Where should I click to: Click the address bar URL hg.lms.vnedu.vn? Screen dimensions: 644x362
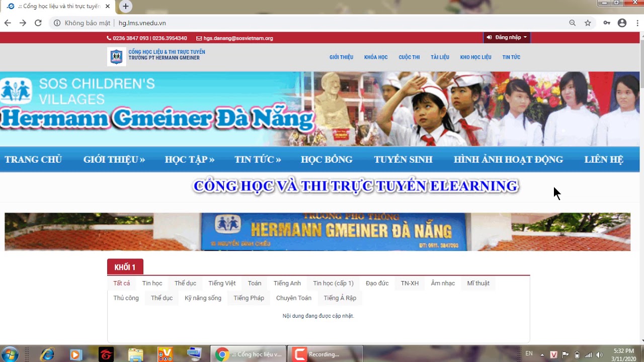click(142, 23)
